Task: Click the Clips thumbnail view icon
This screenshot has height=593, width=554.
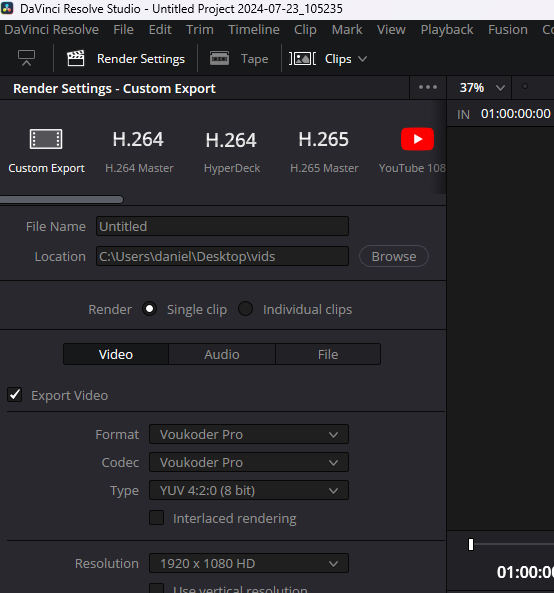Action: (302, 59)
